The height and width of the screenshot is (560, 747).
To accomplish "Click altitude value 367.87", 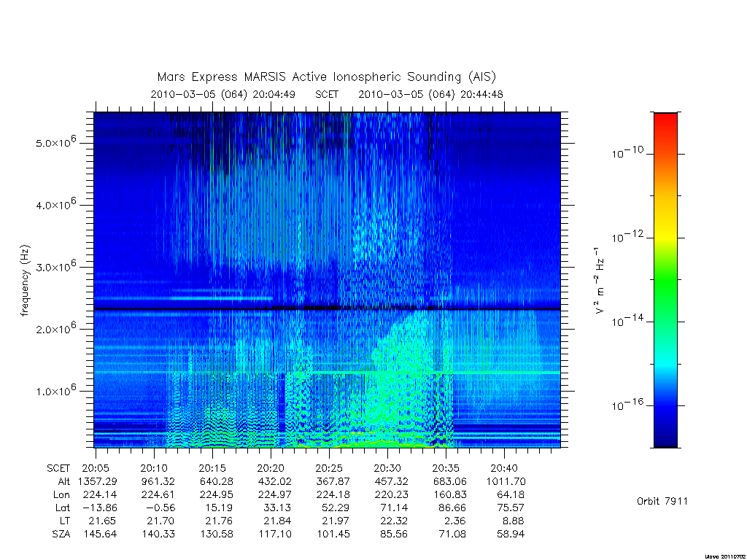I will tap(333, 481).
